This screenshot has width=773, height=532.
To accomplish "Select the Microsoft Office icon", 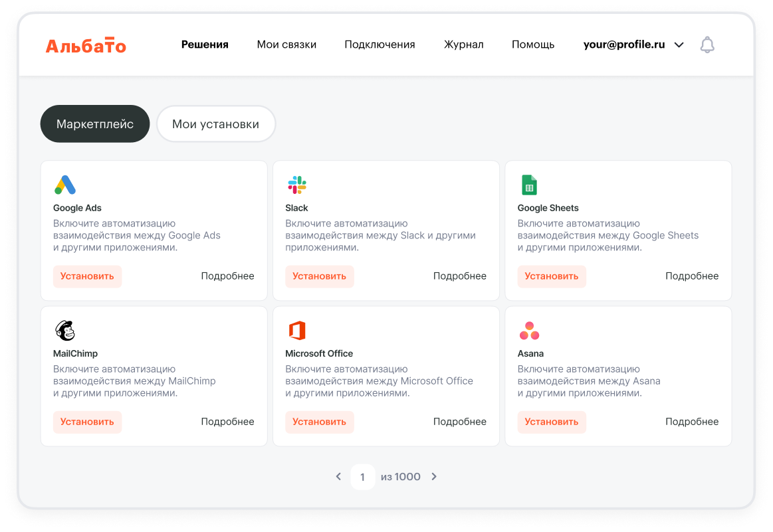I will 297,330.
